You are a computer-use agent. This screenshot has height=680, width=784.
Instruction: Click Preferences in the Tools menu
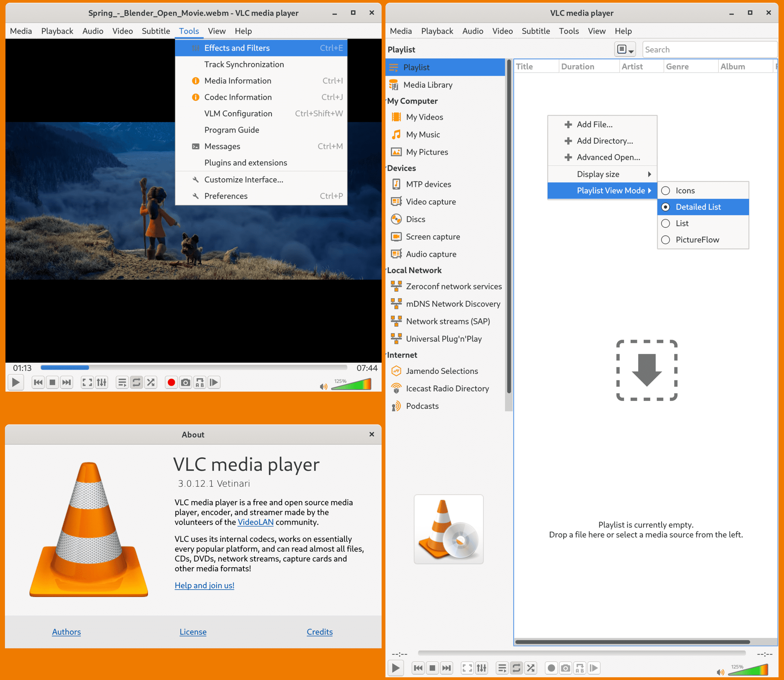(x=226, y=196)
